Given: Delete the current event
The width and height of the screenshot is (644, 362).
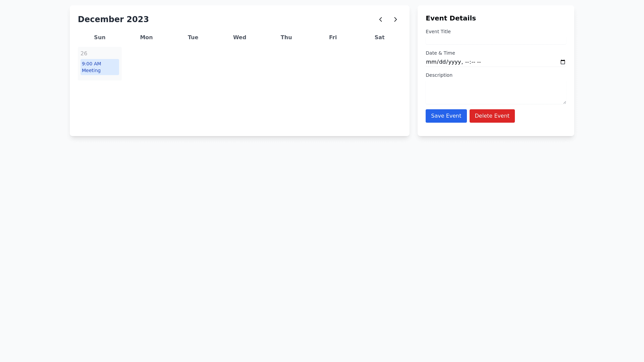Looking at the screenshot, I should 492,116.
